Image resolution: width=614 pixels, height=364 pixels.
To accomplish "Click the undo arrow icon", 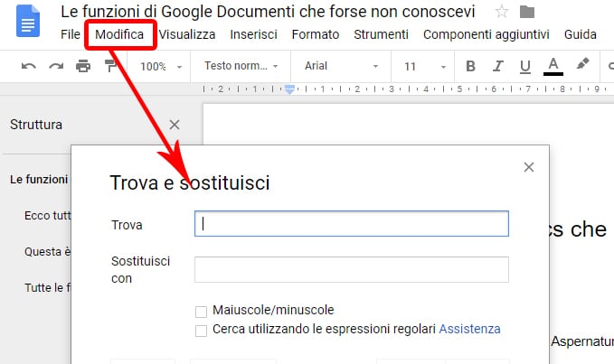I will (28, 66).
